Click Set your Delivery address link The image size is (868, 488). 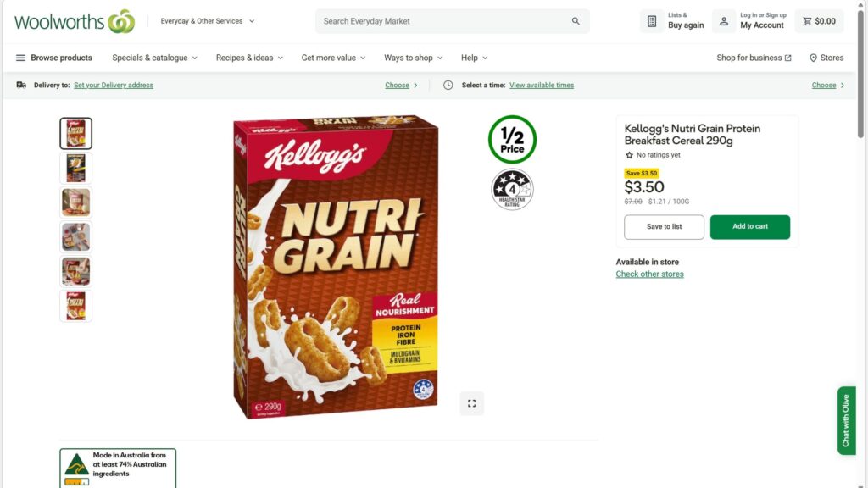coord(114,86)
